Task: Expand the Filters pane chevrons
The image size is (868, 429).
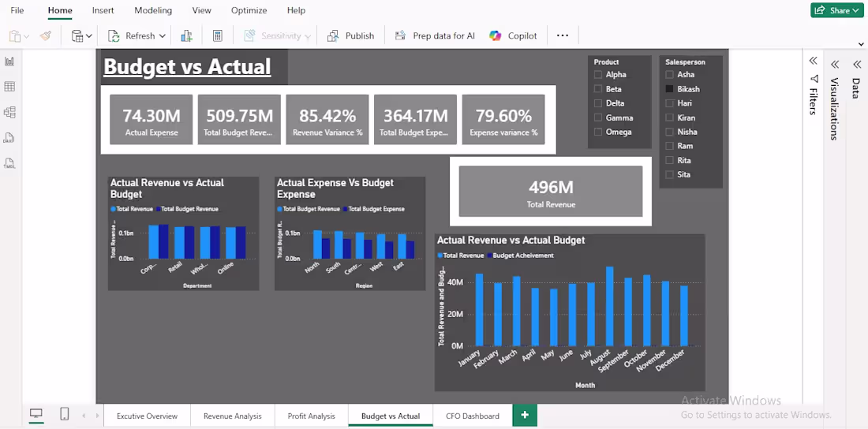Action: click(x=814, y=61)
